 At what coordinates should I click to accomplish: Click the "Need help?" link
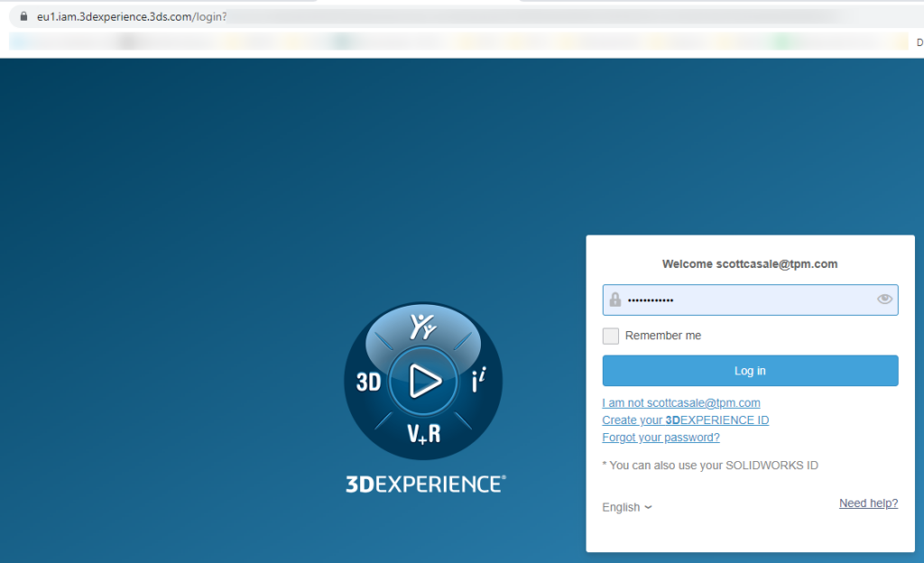(x=868, y=503)
